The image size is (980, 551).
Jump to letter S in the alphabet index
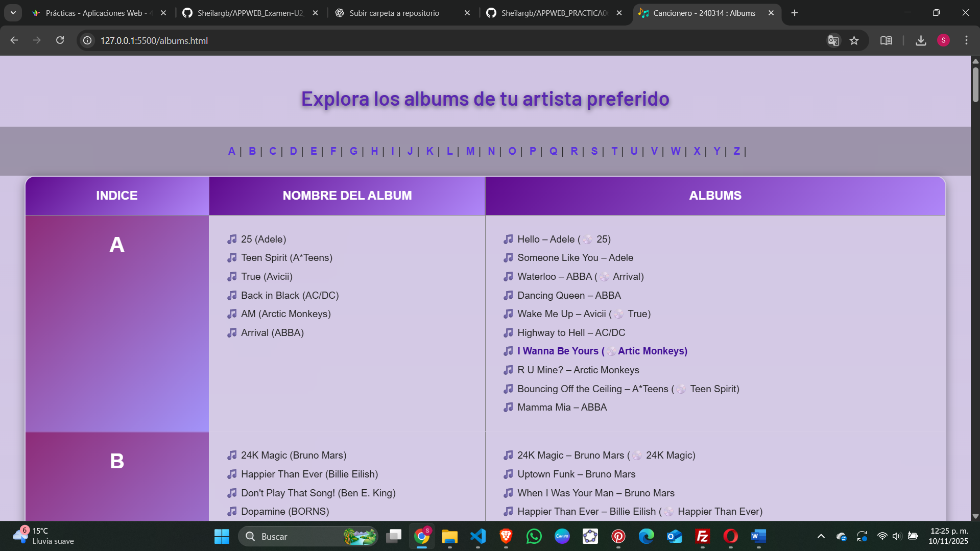coord(594,151)
